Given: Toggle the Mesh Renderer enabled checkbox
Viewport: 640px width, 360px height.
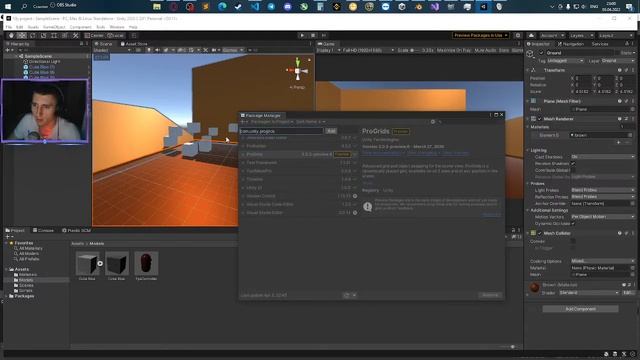Looking at the screenshot, I should 540,119.
